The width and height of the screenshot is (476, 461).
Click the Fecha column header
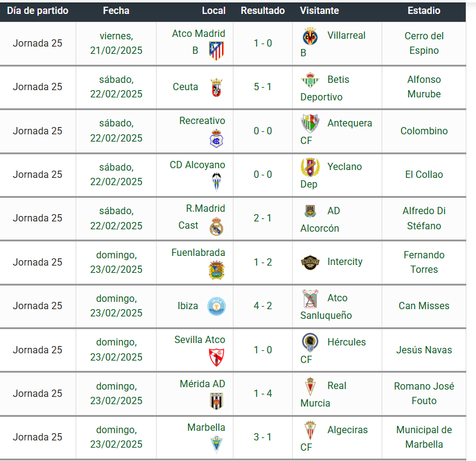[116, 11]
